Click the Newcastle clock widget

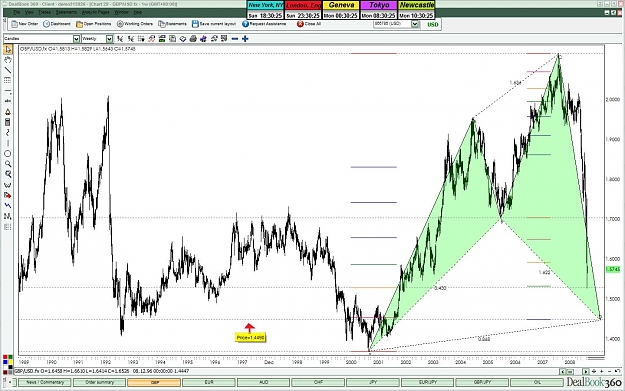click(416, 10)
